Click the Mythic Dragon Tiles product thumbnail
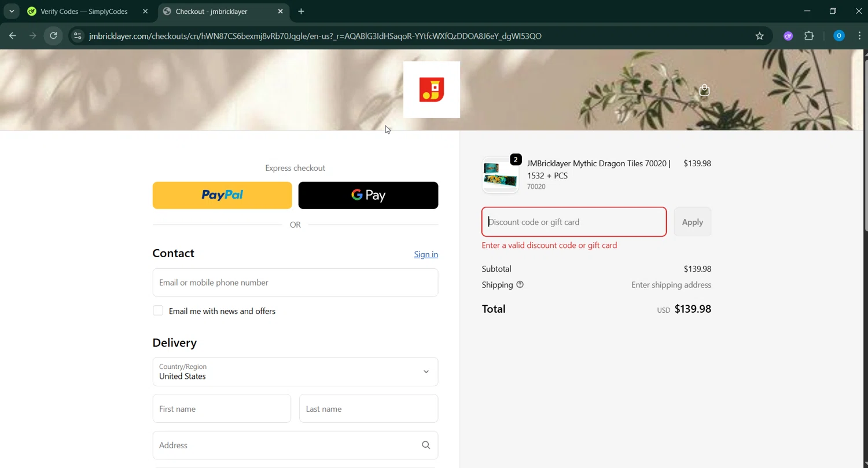Viewport: 868px width, 468px height. 501,175
